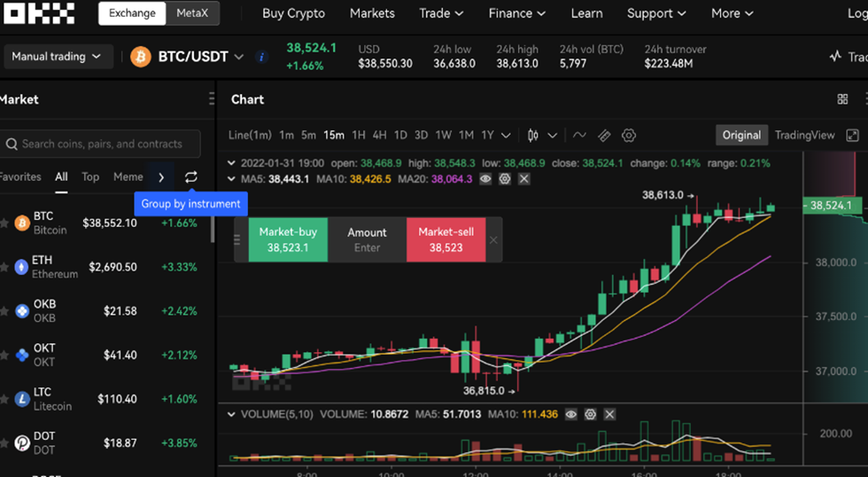The width and height of the screenshot is (868, 477).
Task: Open Market panel options menu icon
Action: pos(212,98)
